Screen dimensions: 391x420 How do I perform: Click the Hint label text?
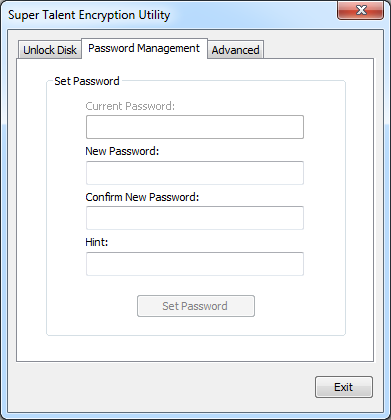click(97, 242)
